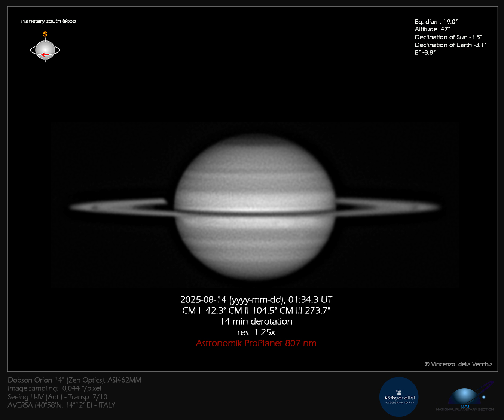504x420 pixels.
Task: Select the 'Planetary south @top' label
Action: point(49,21)
